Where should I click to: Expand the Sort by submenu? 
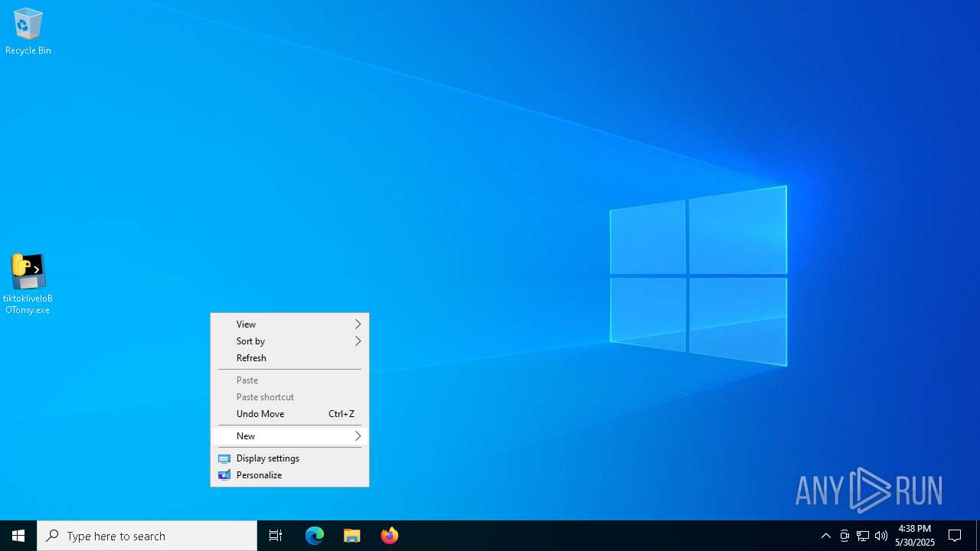click(289, 341)
